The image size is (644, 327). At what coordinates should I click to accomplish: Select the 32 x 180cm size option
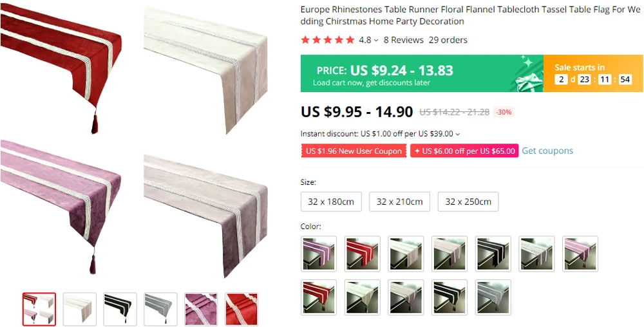pyautogui.click(x=331, y=201)
